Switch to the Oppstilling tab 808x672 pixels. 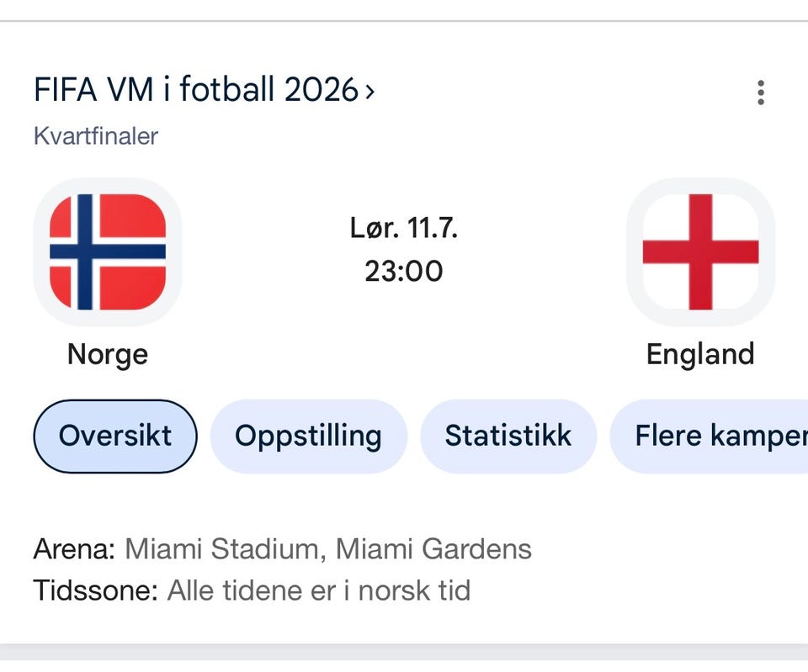pos(308,437)
